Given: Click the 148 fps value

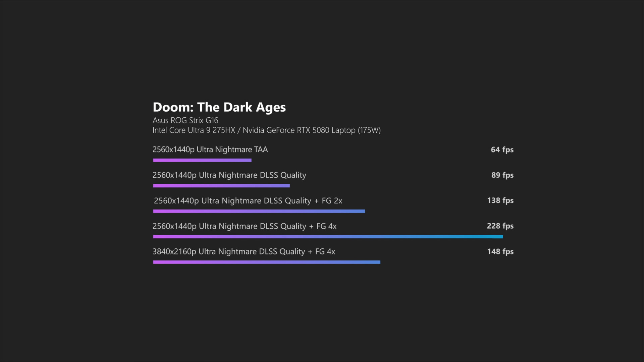Looking at the screenshot, I should tap(500, 252).
